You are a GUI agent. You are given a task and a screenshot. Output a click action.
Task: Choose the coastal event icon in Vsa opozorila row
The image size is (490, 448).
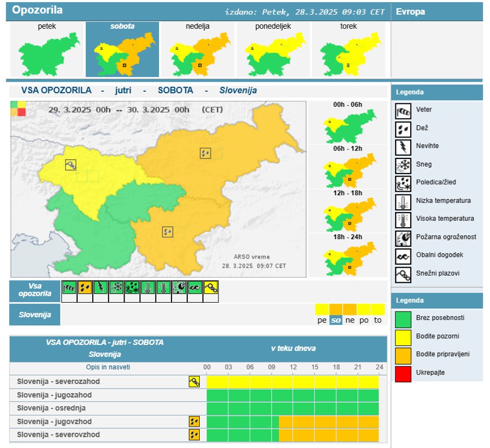[x=195, y=288]
